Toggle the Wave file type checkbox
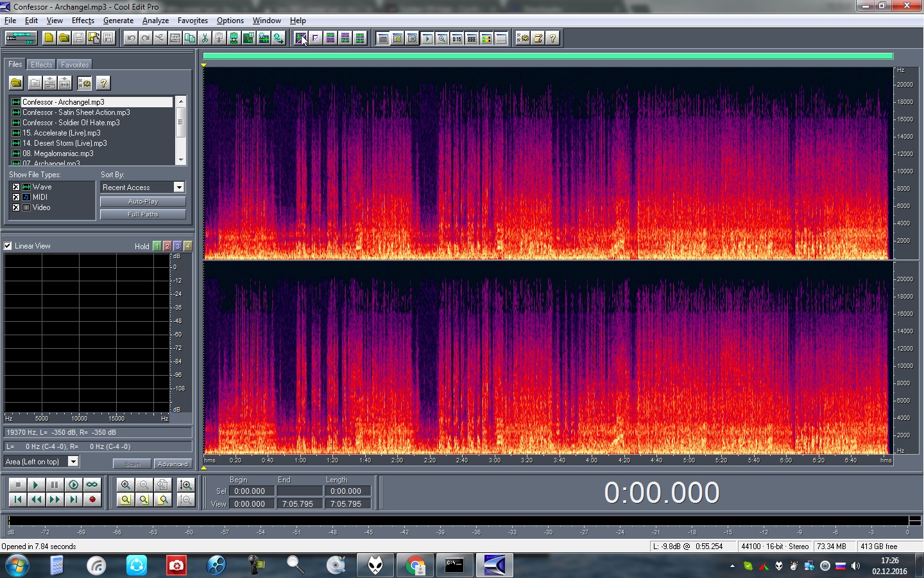Screen dimensions: 924x578 tap(16, 187)
